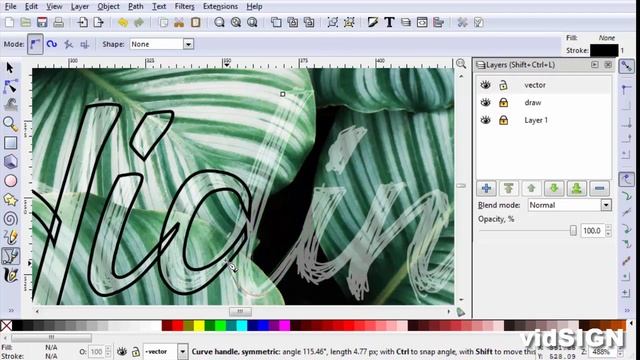Open the Layer menu
Viewport: 640px width, 360px height.
80,7
